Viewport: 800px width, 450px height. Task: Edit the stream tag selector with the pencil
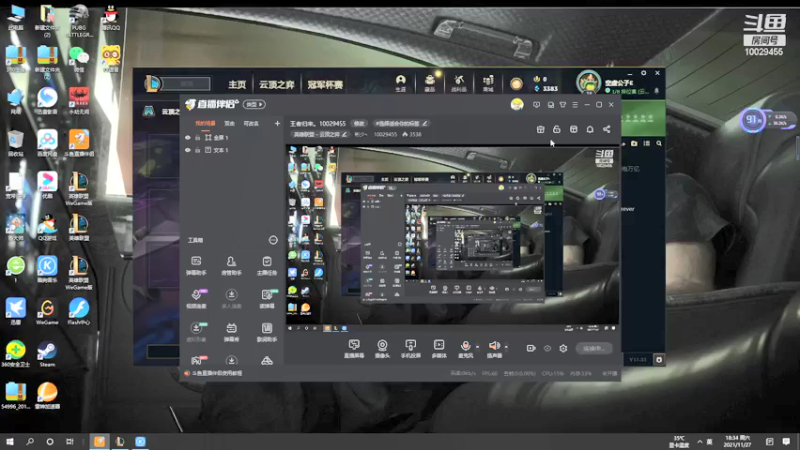pos(401,123)
